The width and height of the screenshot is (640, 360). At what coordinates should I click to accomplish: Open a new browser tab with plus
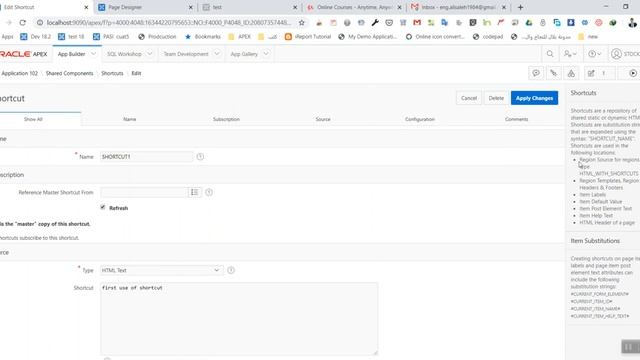[520, 7]
